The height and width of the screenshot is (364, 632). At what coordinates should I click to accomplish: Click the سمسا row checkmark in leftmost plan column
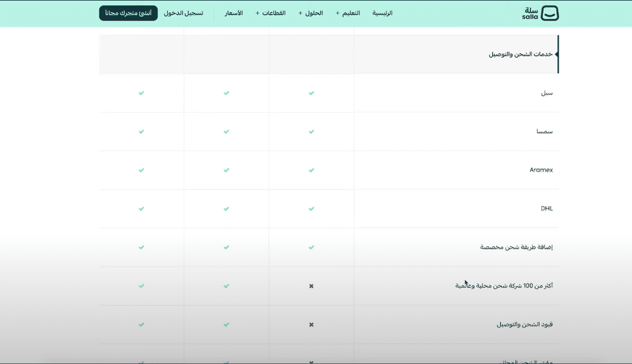pyautogui.click(x=141, y=132)
